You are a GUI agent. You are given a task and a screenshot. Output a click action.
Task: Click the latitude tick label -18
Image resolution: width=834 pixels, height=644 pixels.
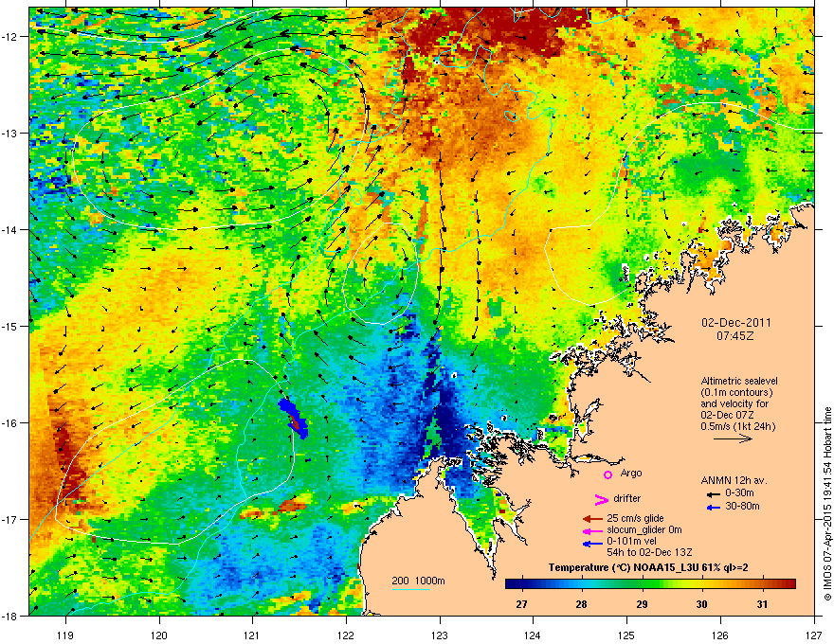pyautogui.click(x=11, y=616)
